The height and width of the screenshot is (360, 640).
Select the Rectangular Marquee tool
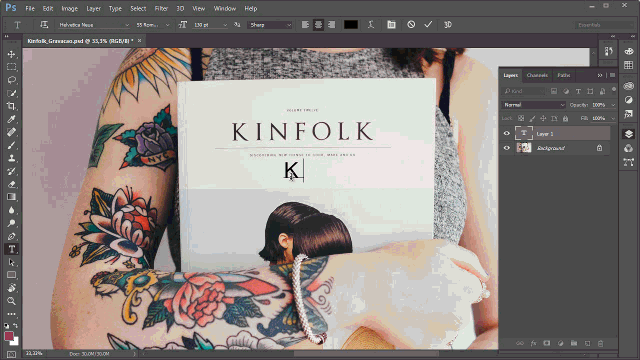pos(11,67)
